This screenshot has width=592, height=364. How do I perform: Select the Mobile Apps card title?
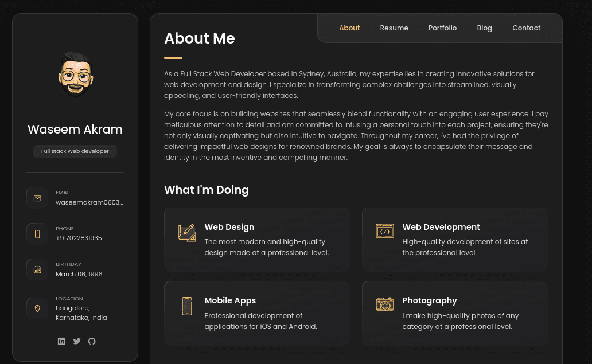coord(230,300)
